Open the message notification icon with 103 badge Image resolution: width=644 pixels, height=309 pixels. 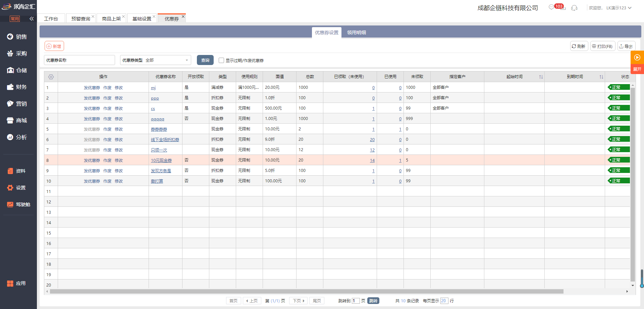(552, 7)
